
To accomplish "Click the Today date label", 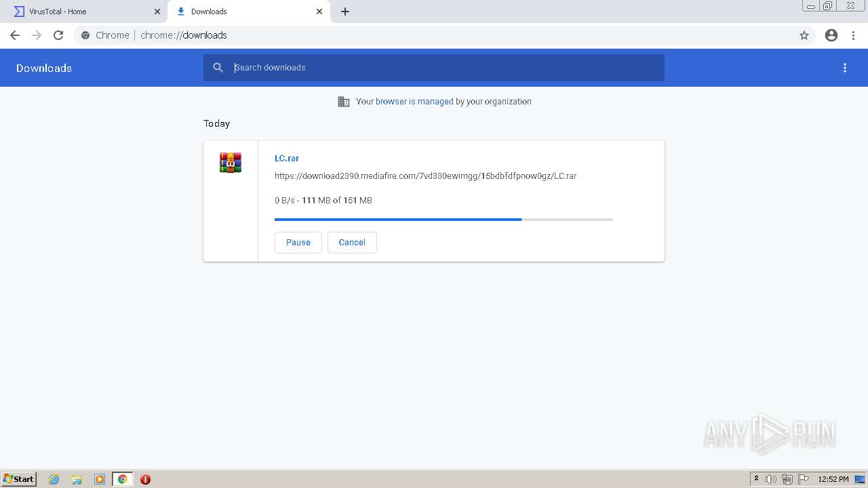I will (217, 123).
